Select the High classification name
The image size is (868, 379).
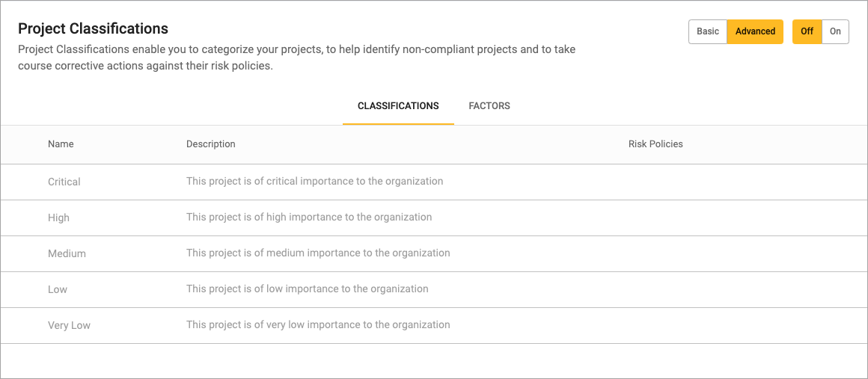58,218
